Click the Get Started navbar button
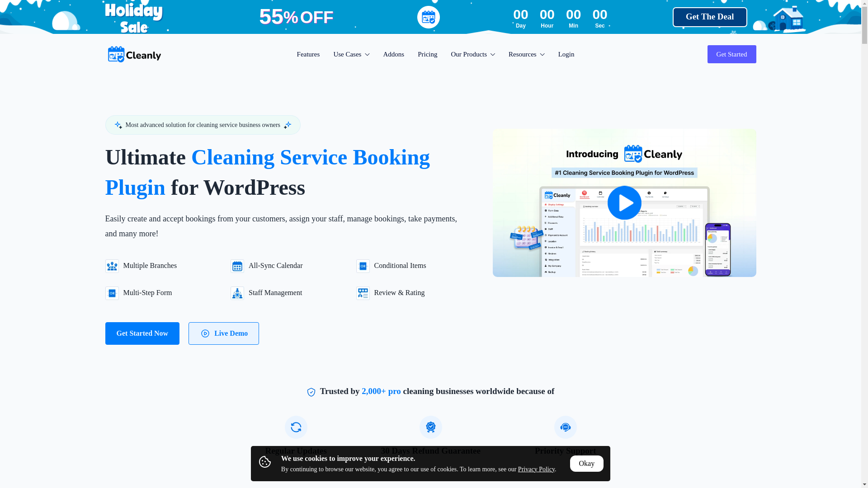The width and height of the screenshot is (868, 488). tap(731, 54)
